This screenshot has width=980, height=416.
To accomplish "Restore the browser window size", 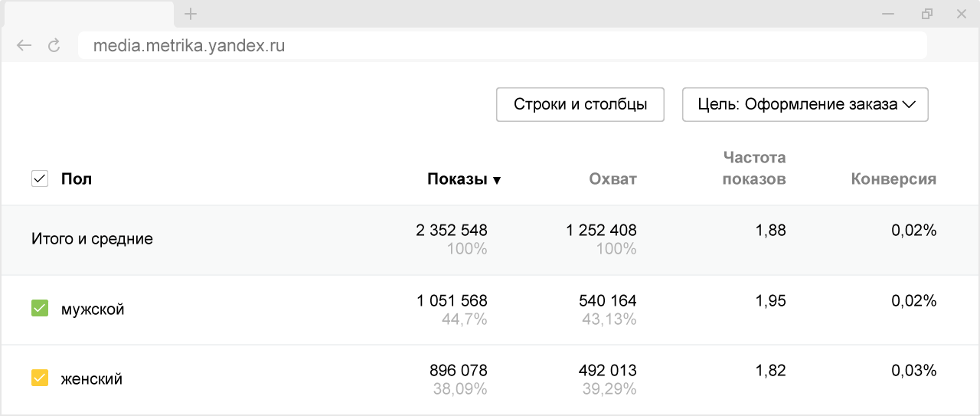I will click(x=927, y=14).
